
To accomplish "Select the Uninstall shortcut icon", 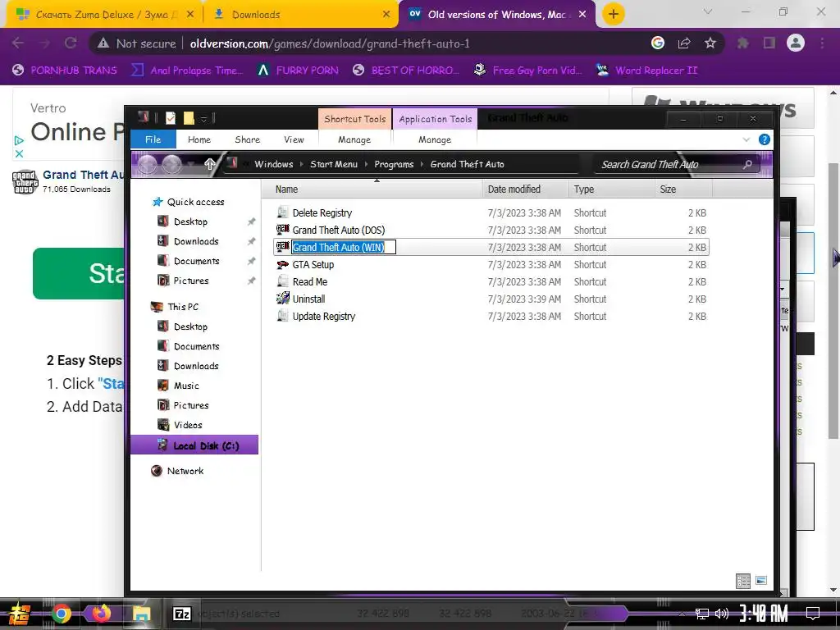I will (282, 299).
